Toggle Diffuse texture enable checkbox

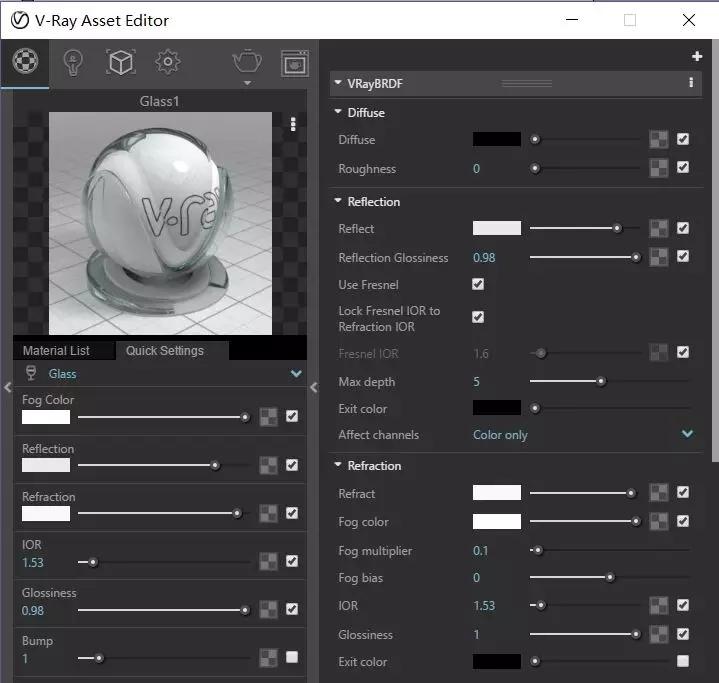[x=683, y=139]
